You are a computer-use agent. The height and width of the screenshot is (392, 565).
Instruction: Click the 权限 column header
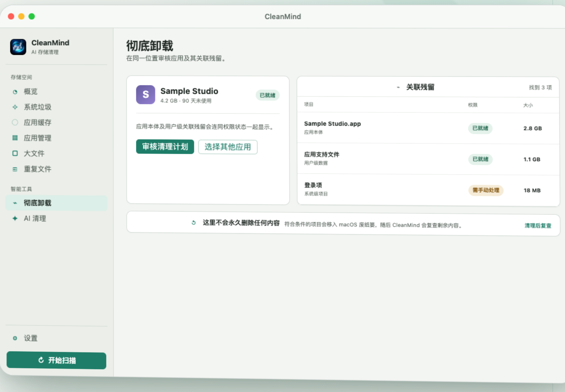coord(473,105)
